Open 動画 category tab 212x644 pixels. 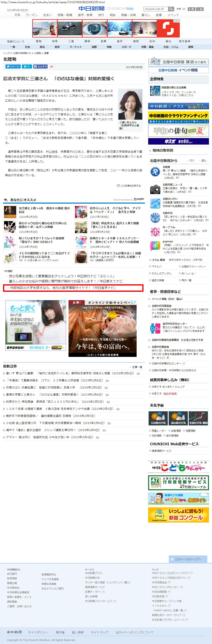pyautogui.click(x=191, y=47)
